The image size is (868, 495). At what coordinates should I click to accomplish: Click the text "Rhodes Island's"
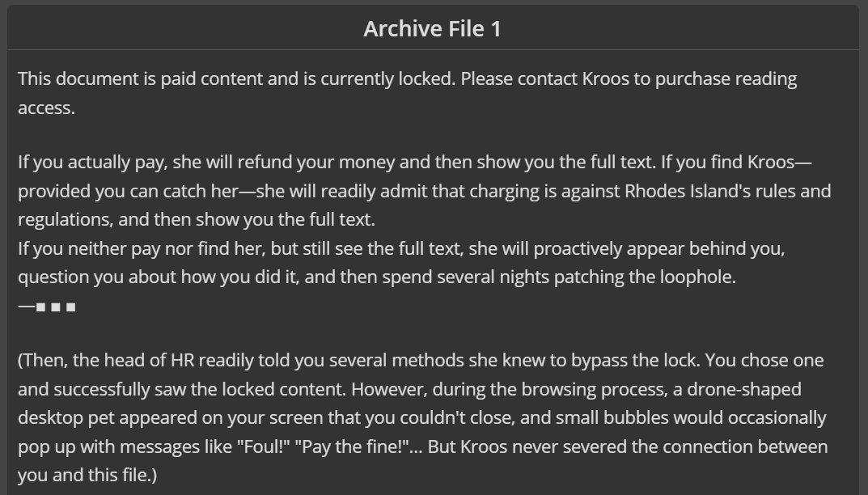pyautogui.click(x=688, y=191)
